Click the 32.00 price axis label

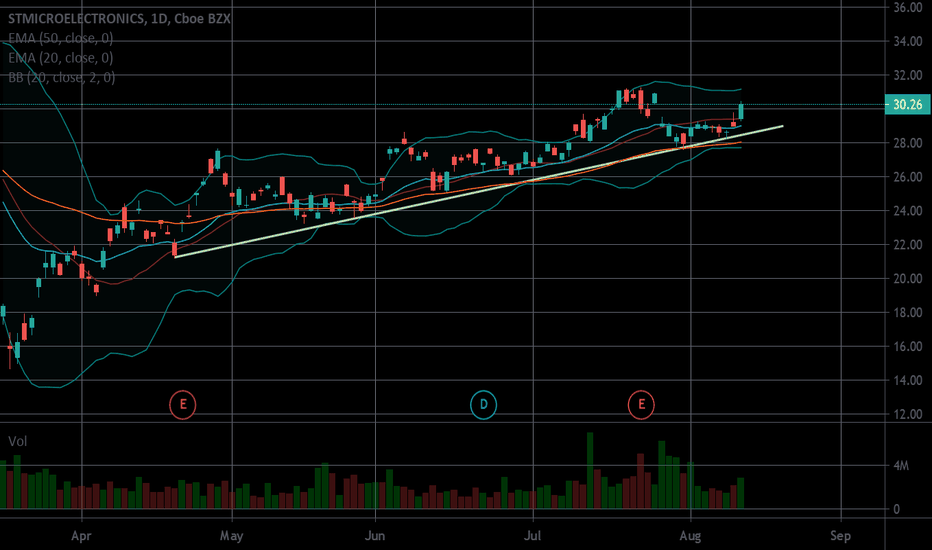(908, 75)
